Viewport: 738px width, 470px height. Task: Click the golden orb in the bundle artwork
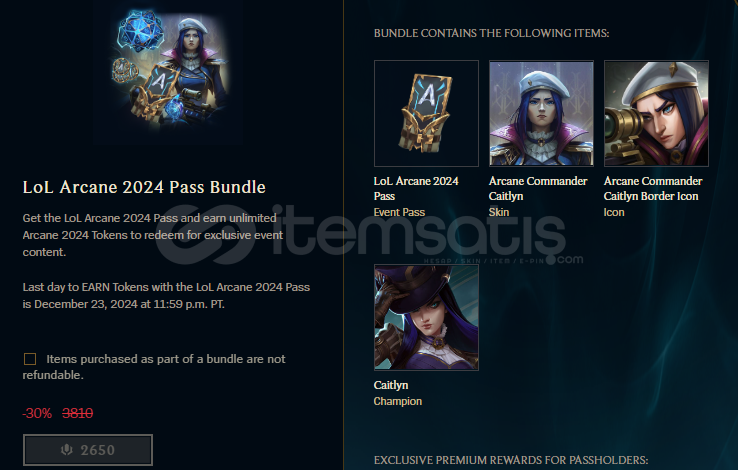pyautogui.click(x=124, y=71)
